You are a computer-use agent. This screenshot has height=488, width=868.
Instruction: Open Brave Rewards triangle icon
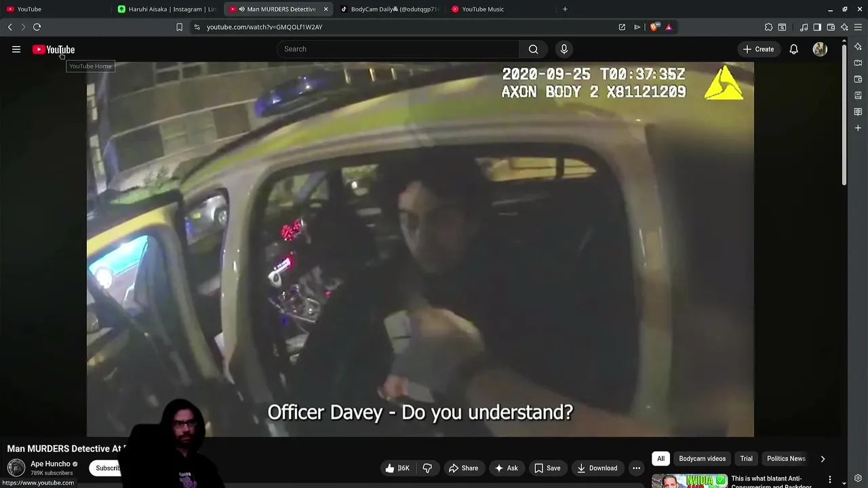[669, 27]
